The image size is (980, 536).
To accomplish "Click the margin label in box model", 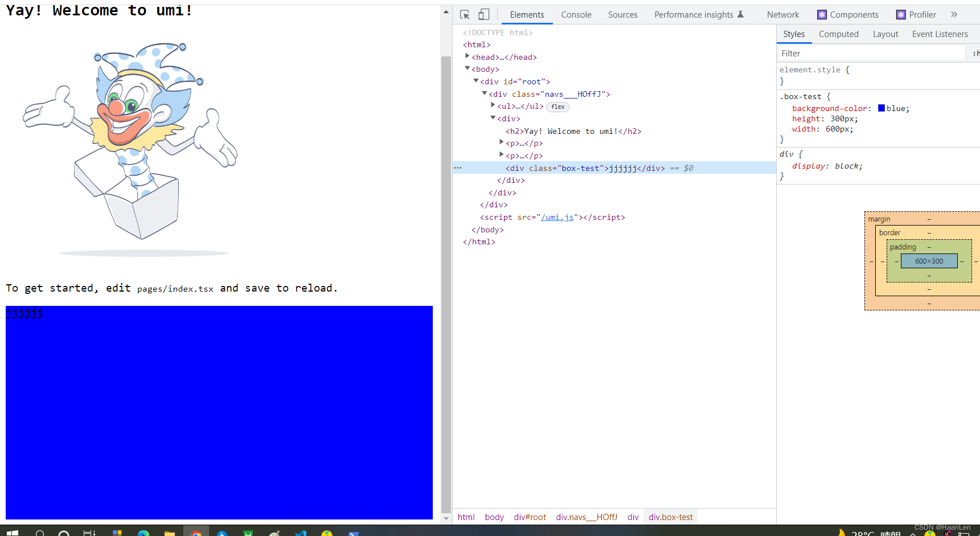I will 879,219.
